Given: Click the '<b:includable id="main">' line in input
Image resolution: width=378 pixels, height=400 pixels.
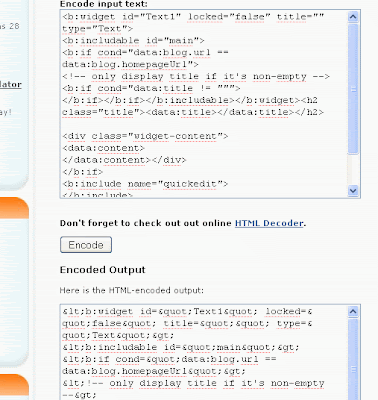Looking at the screenshot, I should pyautogui.click(x=133, y=41).
